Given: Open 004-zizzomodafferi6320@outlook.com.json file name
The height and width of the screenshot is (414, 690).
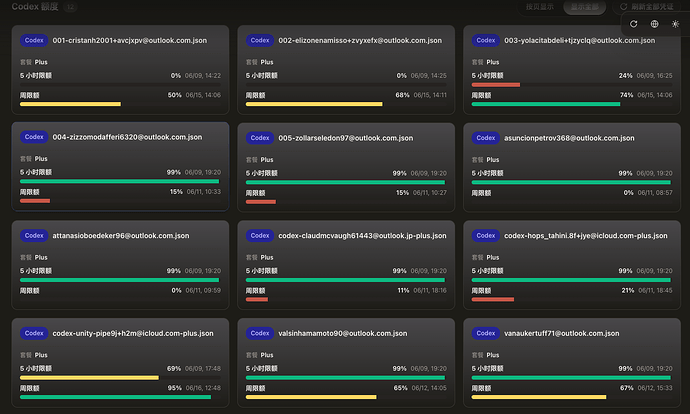Looking at the screenshot, I should point(127,137).
